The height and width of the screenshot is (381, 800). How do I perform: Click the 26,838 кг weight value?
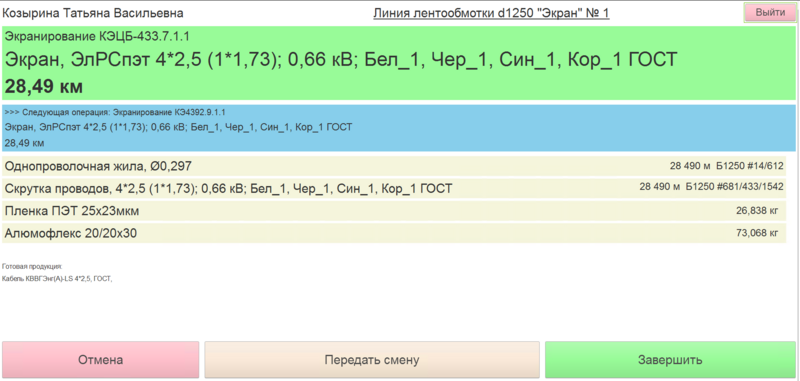757,209
